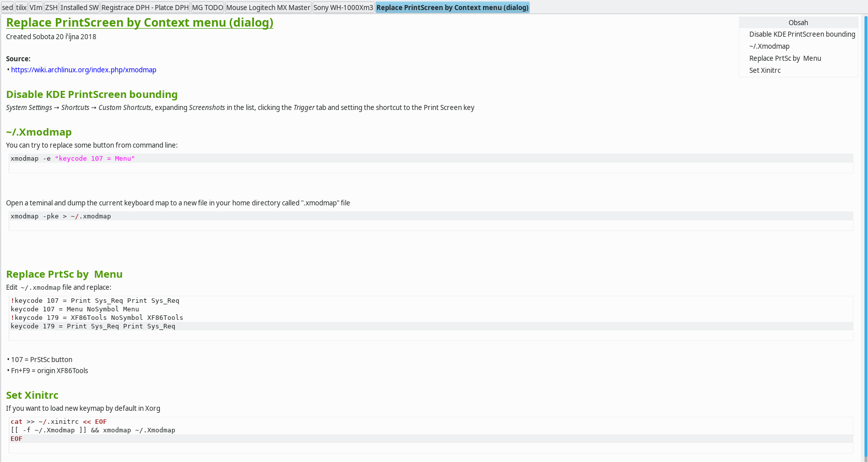The width and height of the screenshot is (868, 462).
Task: Switch to the "sed" tab
Action: click(7, 7)
